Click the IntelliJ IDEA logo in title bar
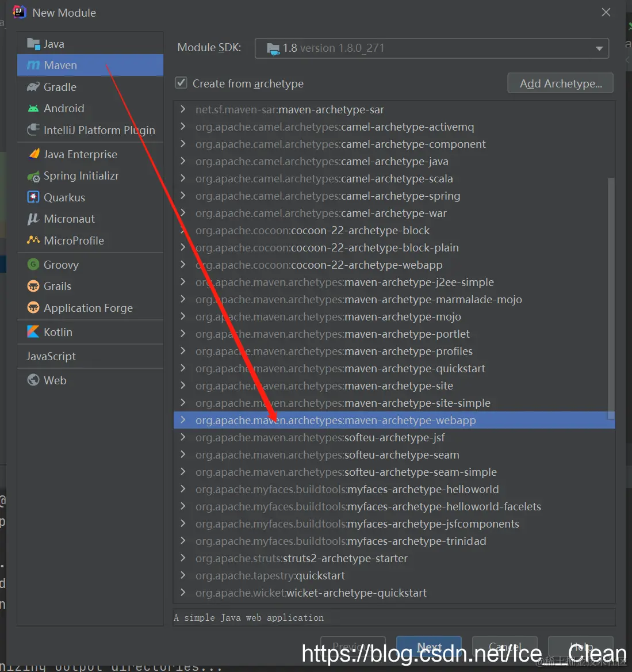This screenshot has height=672, width=632. [20, 12]
